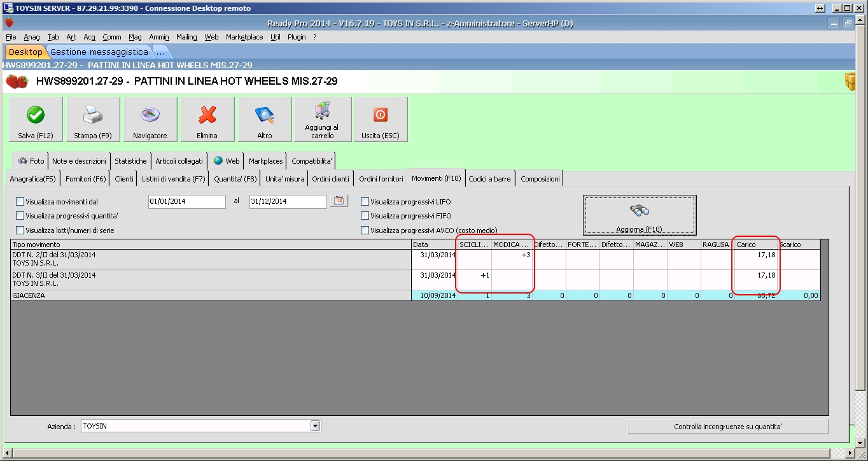The image size is (868, 461).
Task: Open the Codici a barre tab
Action: point(489,179)
